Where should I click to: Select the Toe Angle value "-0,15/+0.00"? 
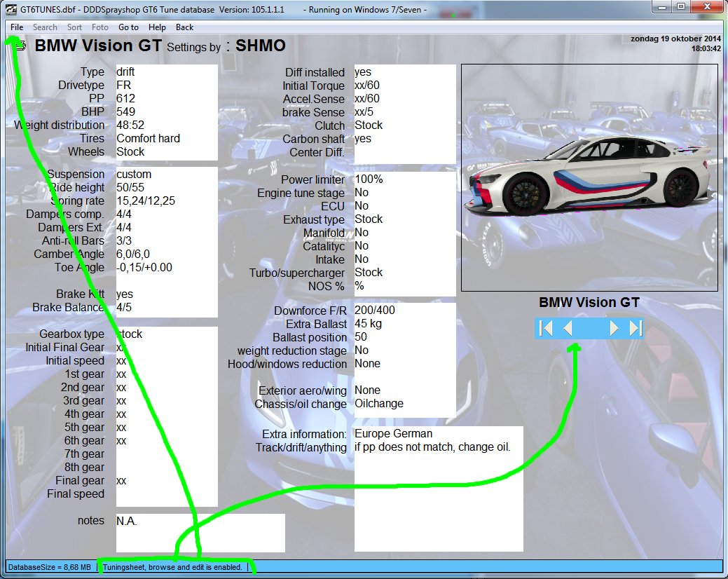click(144, 268)
